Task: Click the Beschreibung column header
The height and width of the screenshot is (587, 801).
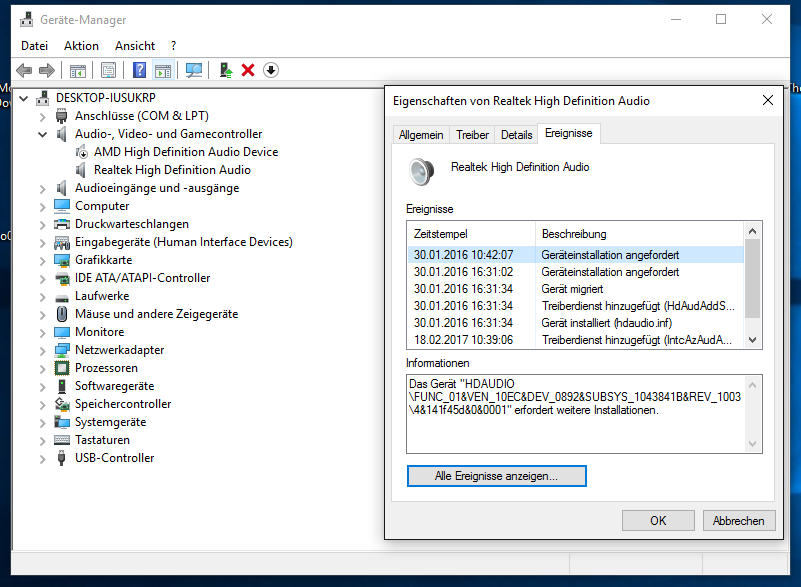Action: 640,234
